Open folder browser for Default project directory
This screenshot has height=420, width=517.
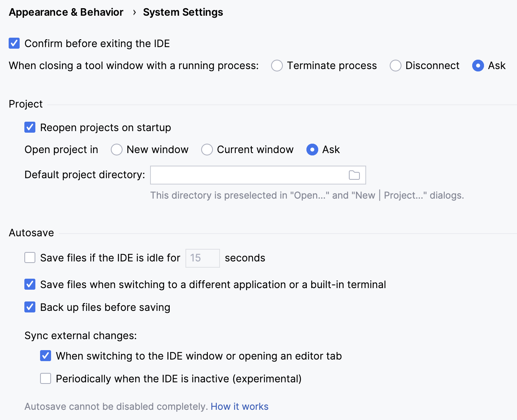point(354,175)
